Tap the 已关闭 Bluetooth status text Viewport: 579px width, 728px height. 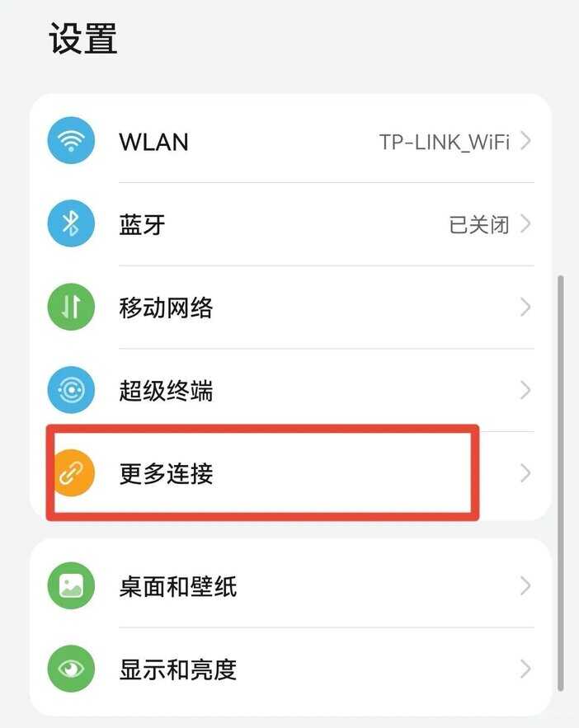pyautogui.click(x=479, y=225)
